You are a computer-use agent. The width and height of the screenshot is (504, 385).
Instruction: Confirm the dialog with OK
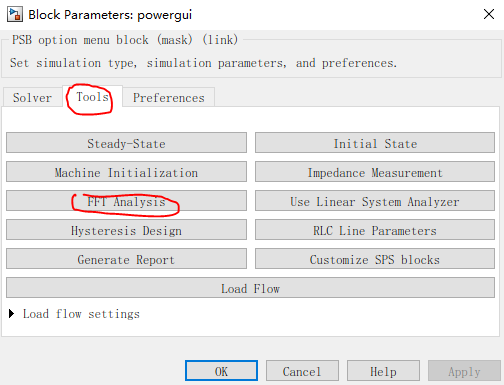[221, 371]
